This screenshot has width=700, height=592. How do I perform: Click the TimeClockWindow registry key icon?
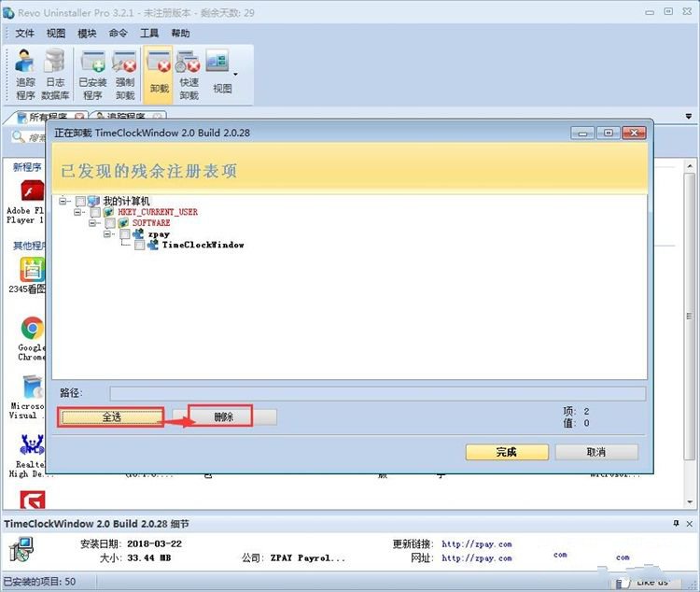click(x=153, y=245)
